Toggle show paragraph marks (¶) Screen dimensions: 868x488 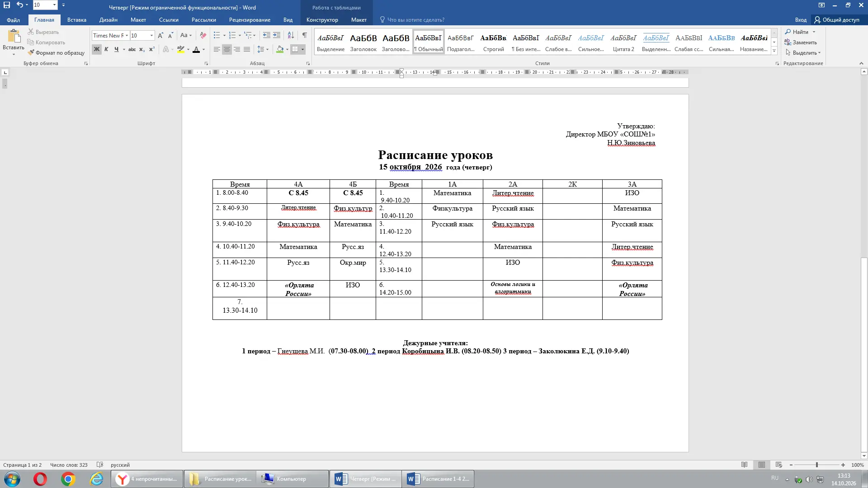pyautogui.click(x=305, y=35)
